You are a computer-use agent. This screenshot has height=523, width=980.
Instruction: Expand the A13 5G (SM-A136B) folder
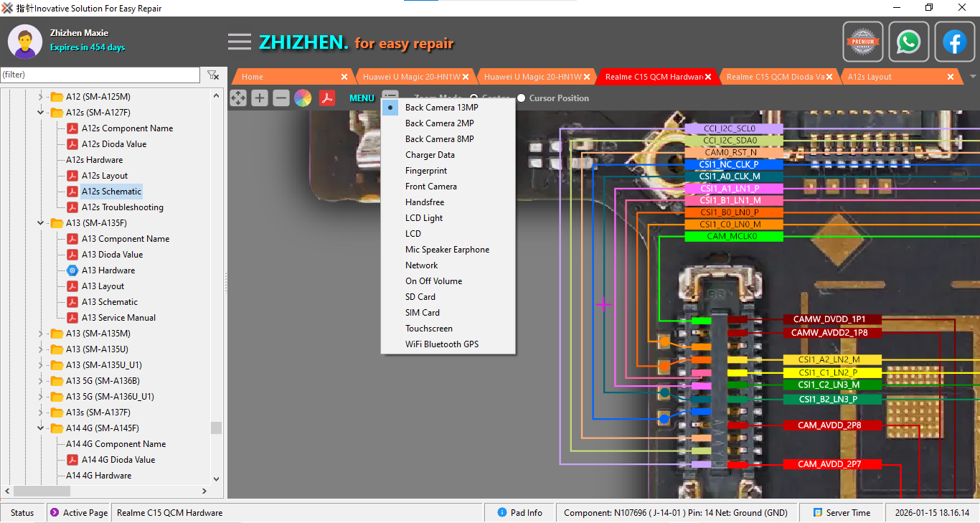click(41, 381)
